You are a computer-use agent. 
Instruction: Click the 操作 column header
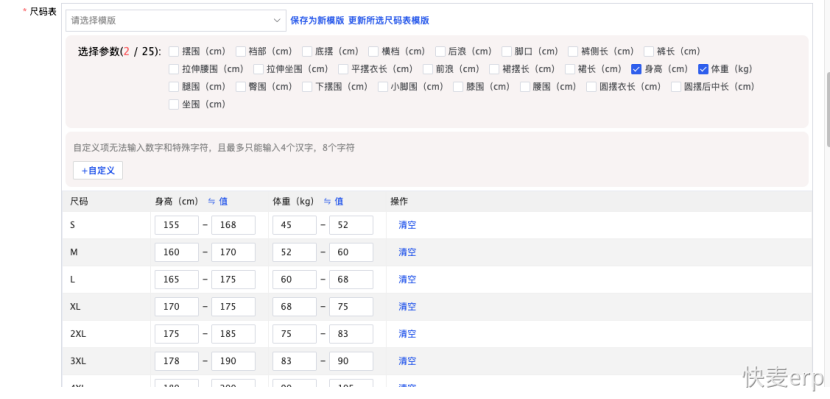coord(399,202)
